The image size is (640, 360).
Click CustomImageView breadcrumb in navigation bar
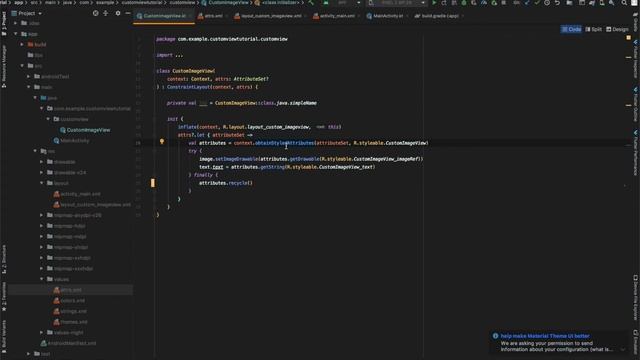click(225, 2)
